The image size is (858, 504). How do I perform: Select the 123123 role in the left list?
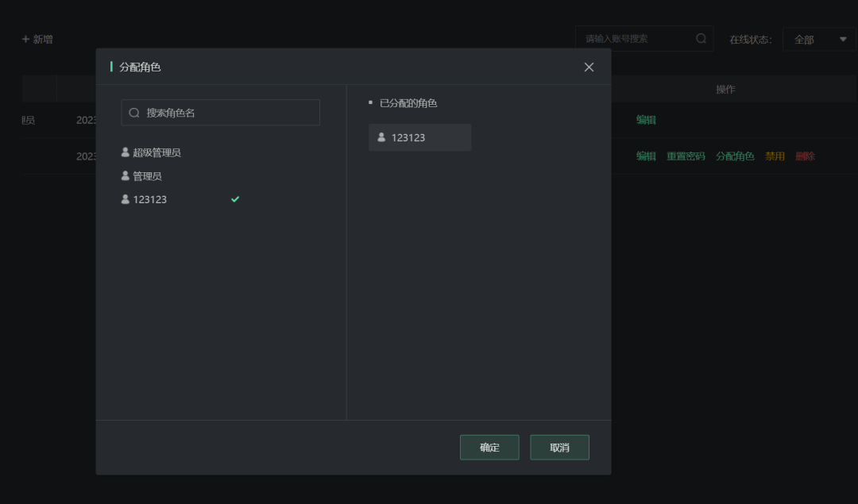[x=150, y=200]
